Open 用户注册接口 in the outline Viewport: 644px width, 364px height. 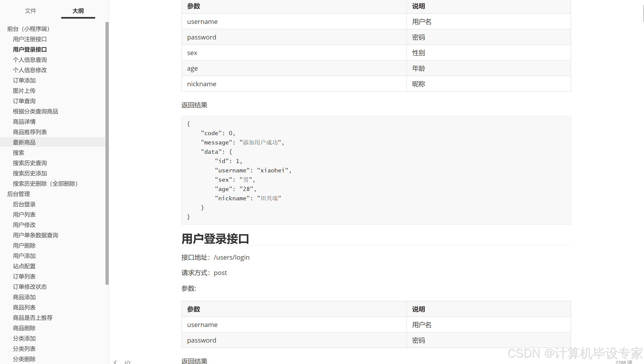(x=30, y=39)
